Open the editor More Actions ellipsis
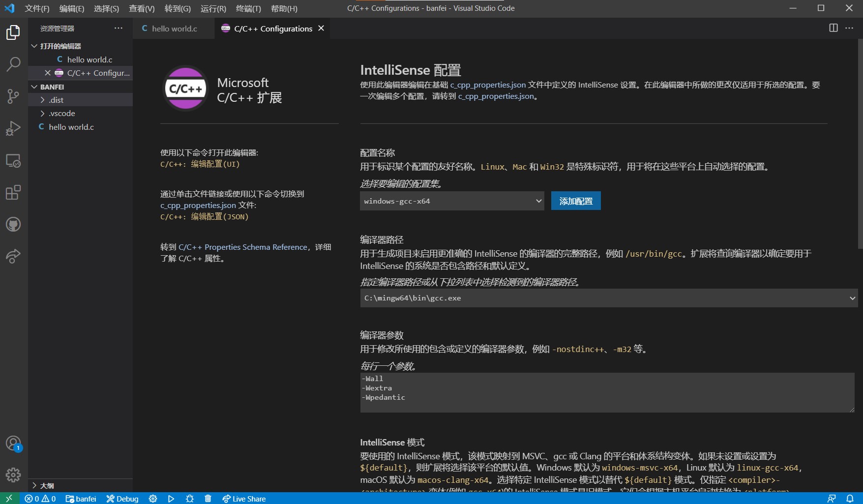This screenshot has height=504, width=863. pyautogui.click(x=849, y=28)
